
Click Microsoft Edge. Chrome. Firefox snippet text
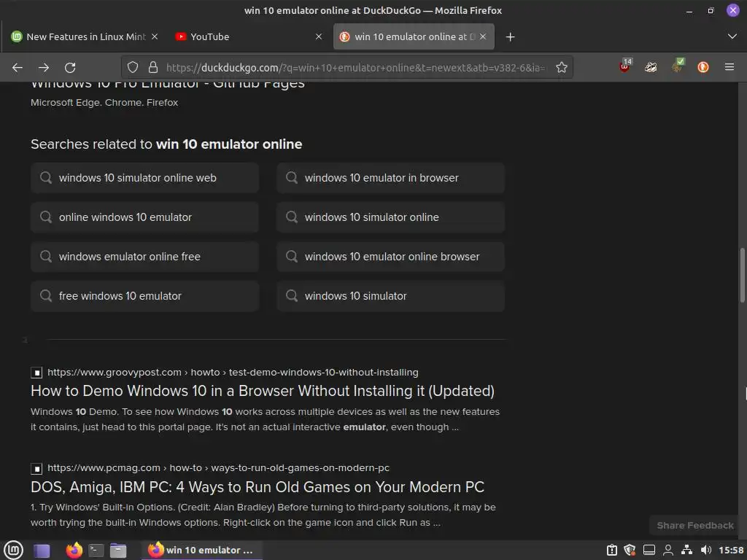(x=104, y=102)
